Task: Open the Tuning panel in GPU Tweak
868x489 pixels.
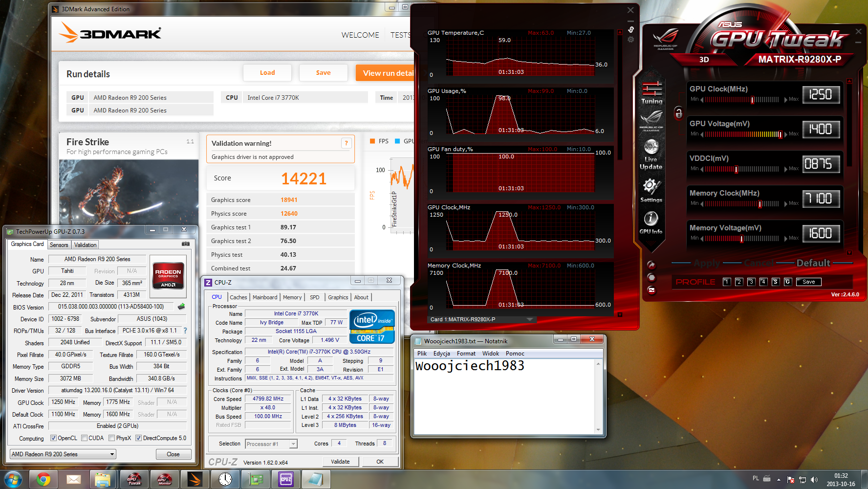Action: 651,92
